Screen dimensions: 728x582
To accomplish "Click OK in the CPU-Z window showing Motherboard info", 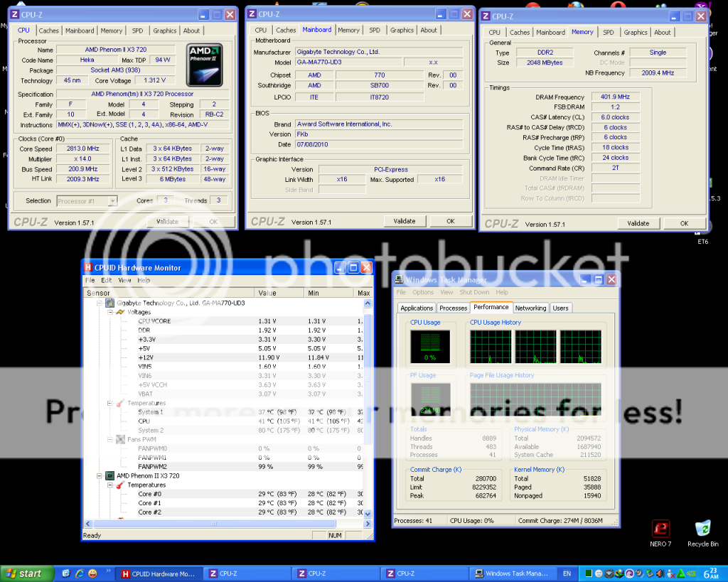I will click(450, 222).
